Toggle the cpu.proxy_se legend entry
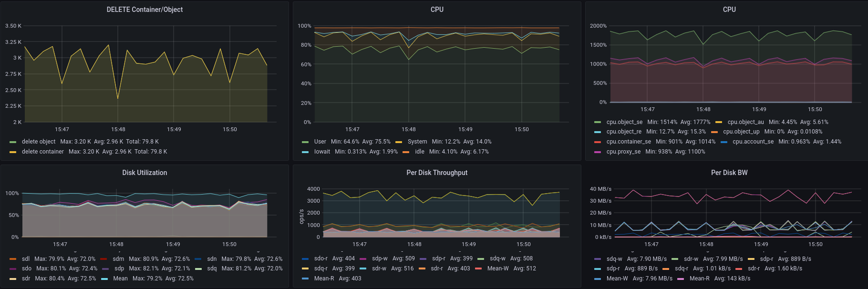This screenshot has height=289, width=868. (x=623, y=152)
